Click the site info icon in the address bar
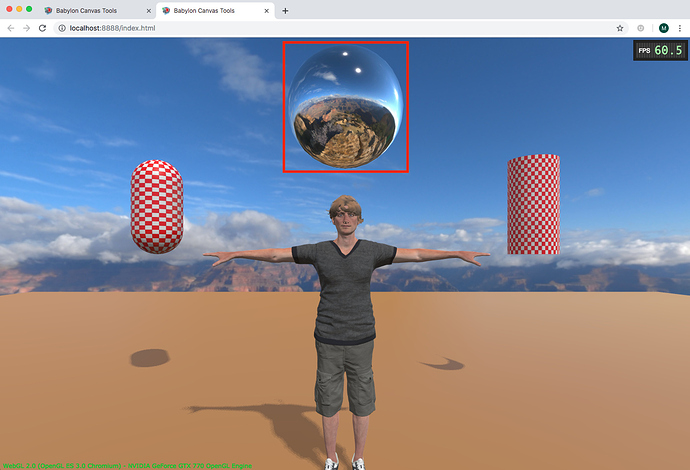 pos(62,28)
